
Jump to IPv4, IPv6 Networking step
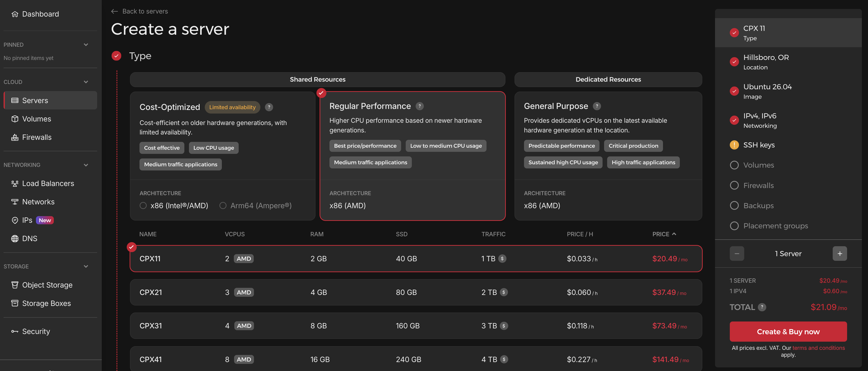[x=788, y=120]
